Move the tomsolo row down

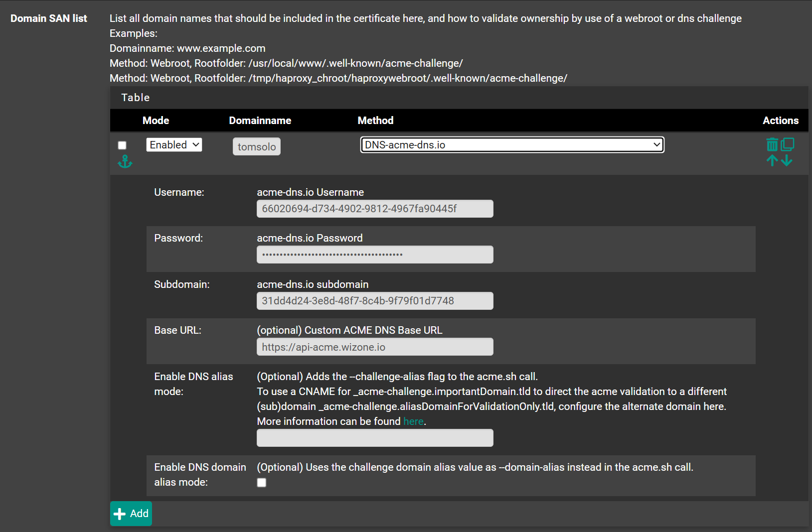[787, 160]
